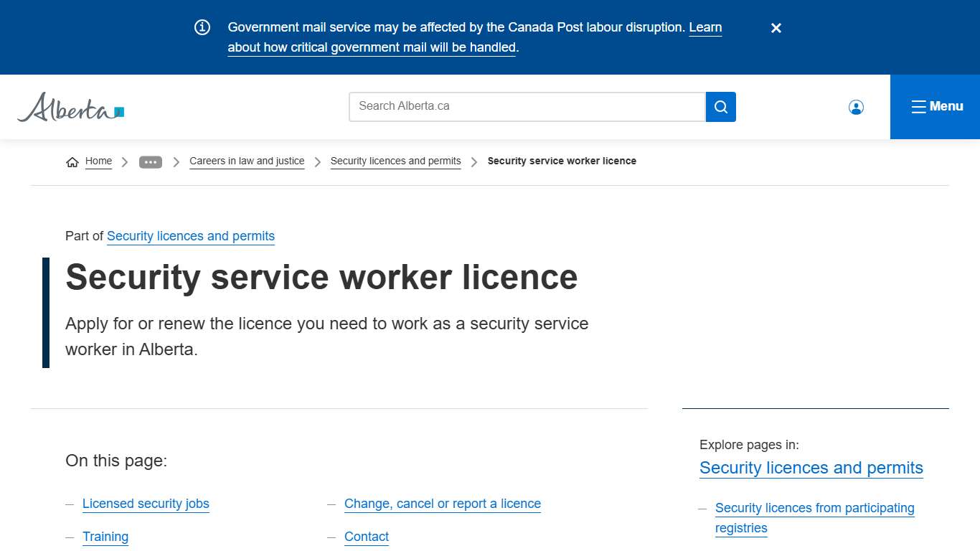Click Security licences and permits under Part of
This screenshot has height=551, width=980.
click(x=191, y=236)
